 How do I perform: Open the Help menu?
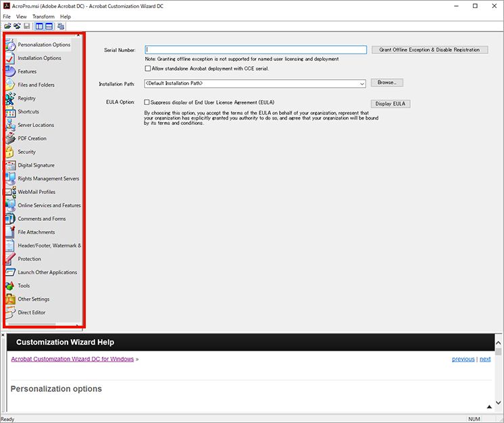coord(66,17)
